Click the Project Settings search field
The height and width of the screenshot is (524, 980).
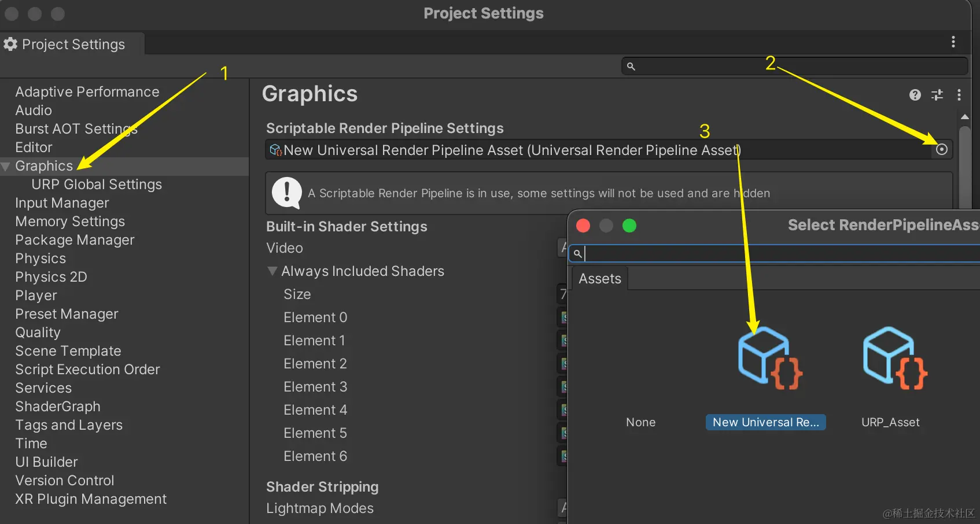[x=798, y=67]
